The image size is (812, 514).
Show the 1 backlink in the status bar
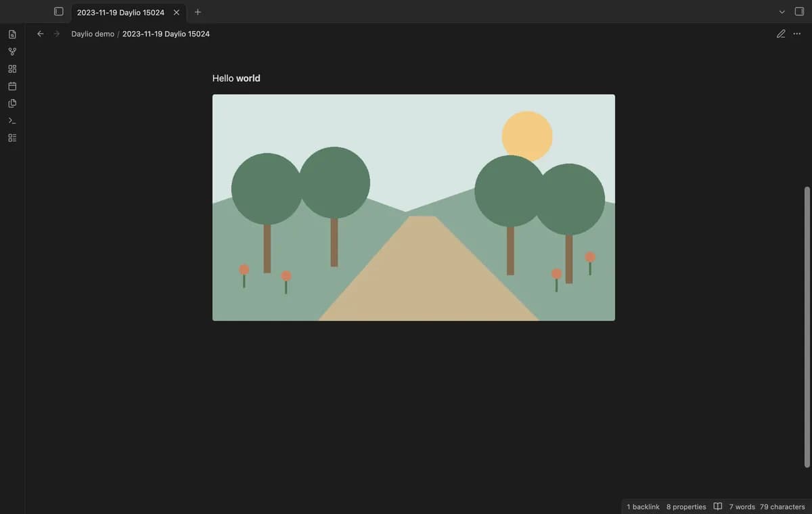pyautogui.click(x=643, y=507)
